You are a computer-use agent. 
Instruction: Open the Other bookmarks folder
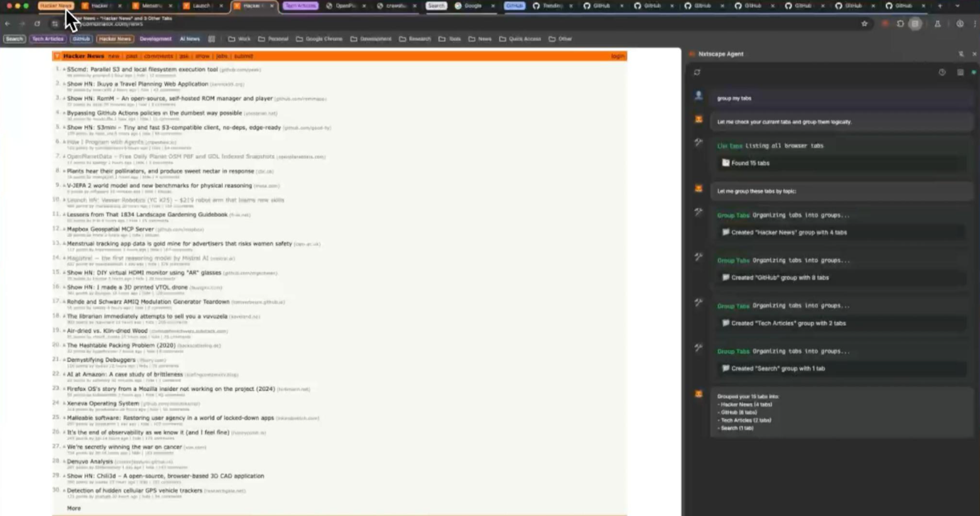tap(560, 39)
